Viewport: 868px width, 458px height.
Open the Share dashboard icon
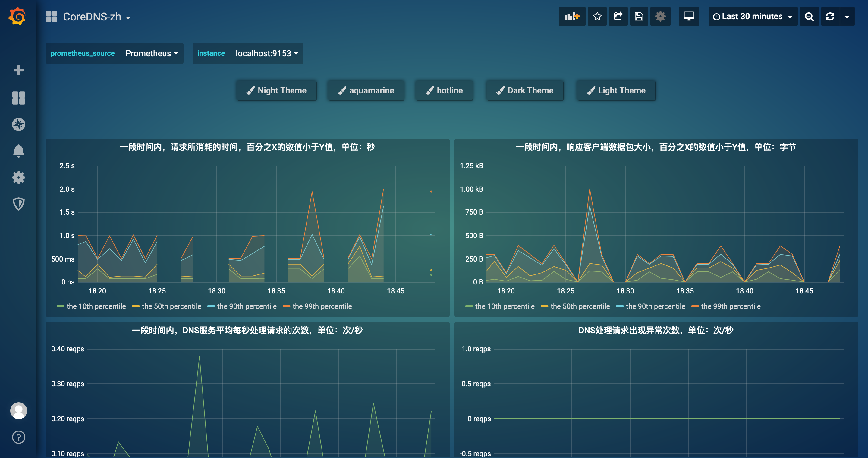[618, 16]
